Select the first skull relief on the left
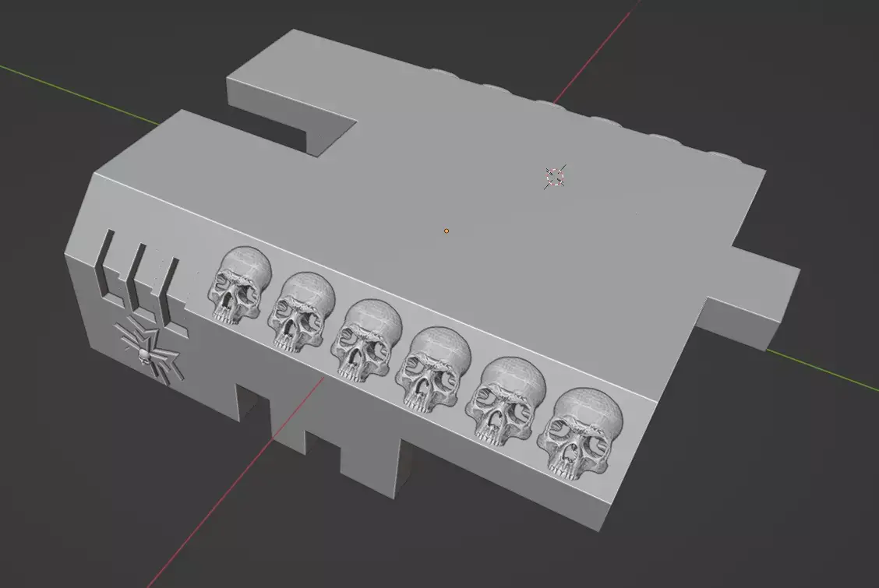The image size is (879, 588). pos(238,285)
